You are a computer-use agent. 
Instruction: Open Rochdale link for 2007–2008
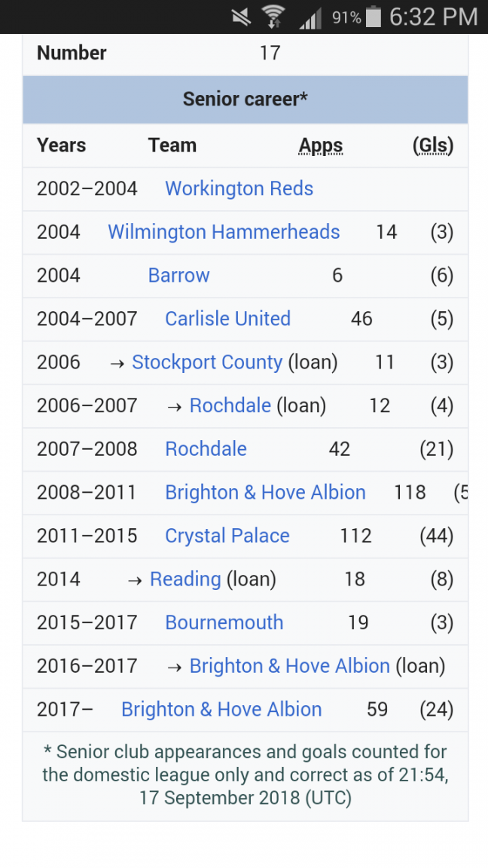206,449
